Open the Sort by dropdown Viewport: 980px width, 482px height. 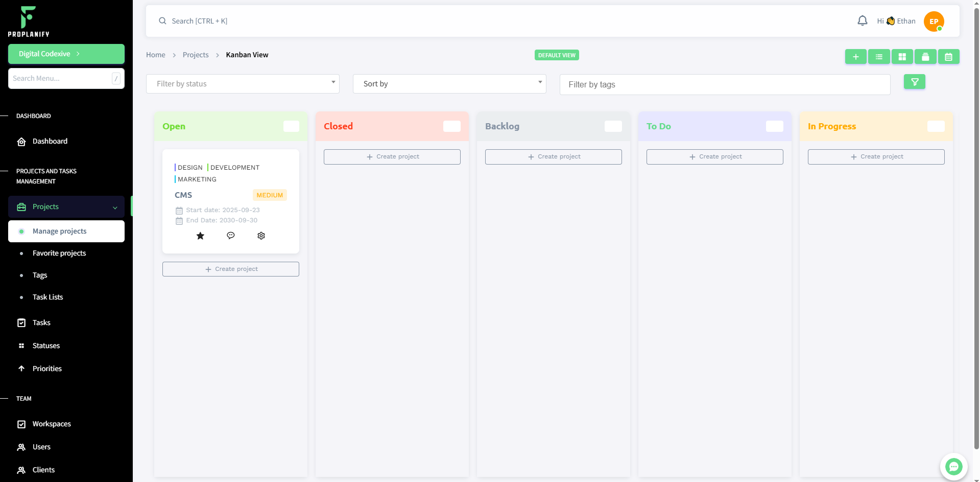coord(449,83)
